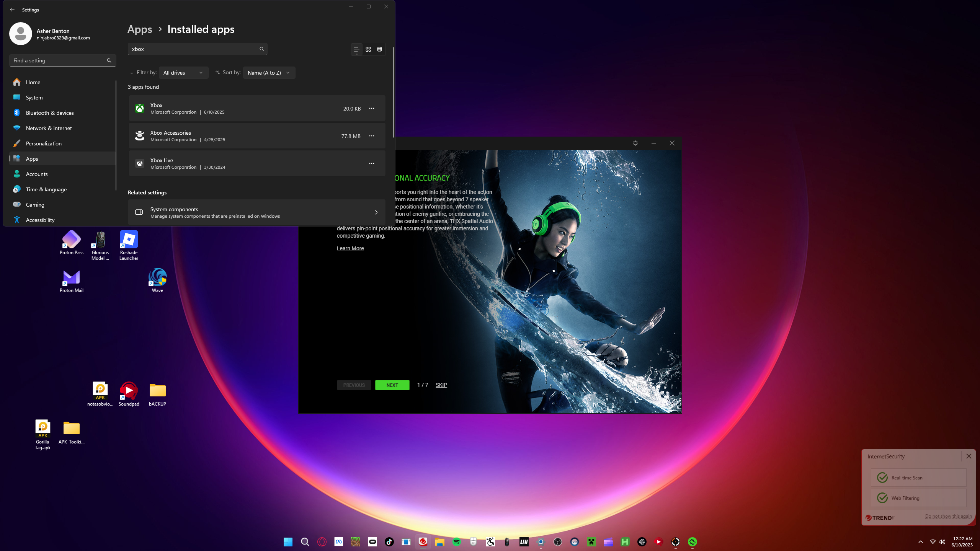Click the SKIP link in tutorial

tap(441, 385)
